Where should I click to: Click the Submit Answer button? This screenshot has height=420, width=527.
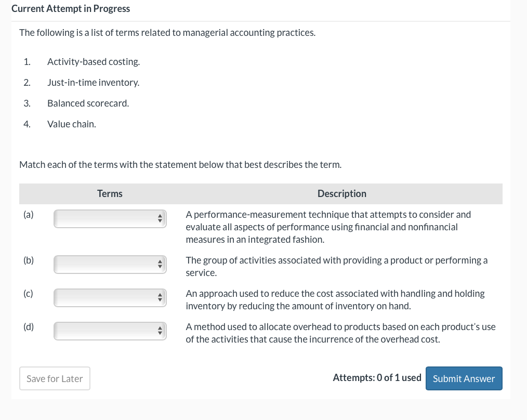point(464,378)
